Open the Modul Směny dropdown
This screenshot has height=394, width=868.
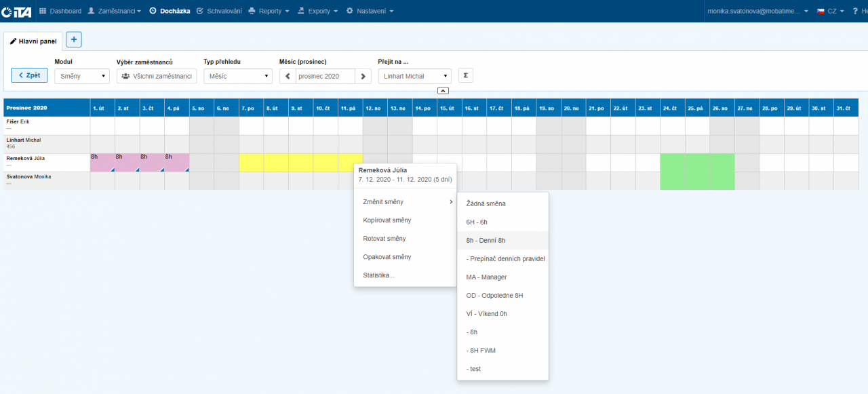81,77
